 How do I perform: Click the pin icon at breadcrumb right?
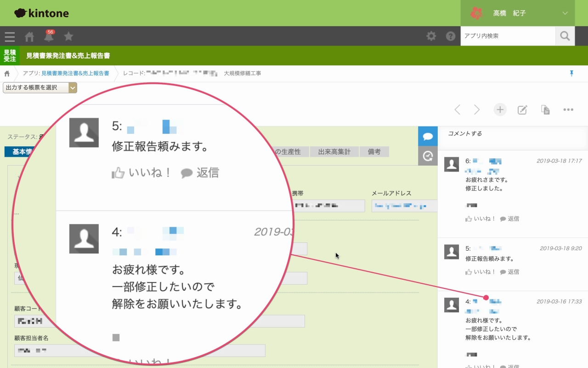[x=572, y=73]
